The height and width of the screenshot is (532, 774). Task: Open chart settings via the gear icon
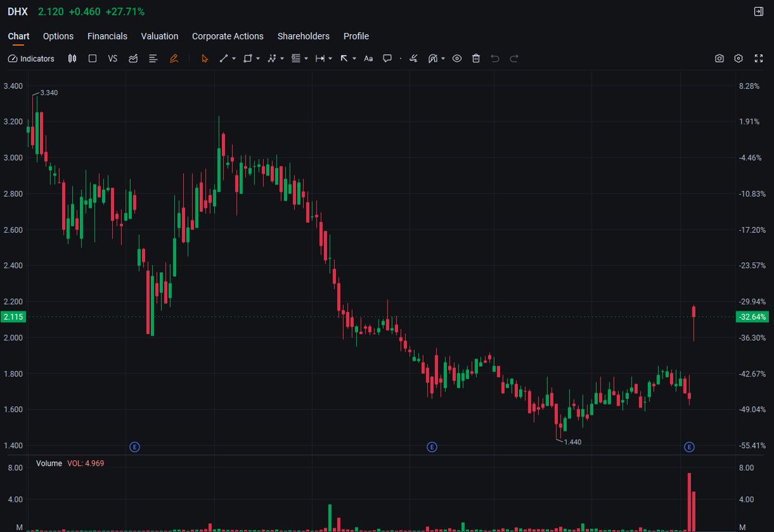(x=739, y=59)
